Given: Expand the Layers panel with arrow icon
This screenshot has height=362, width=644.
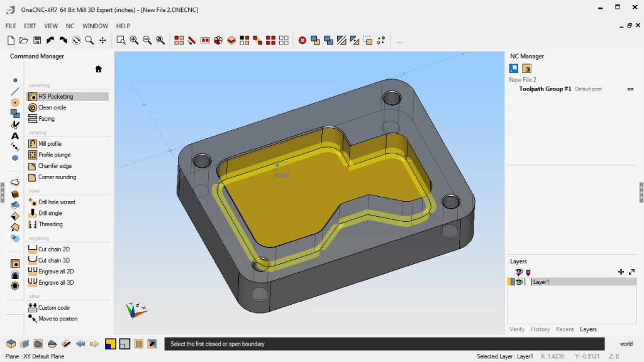Looking at the screenshot, I should [x=631, y=271].
